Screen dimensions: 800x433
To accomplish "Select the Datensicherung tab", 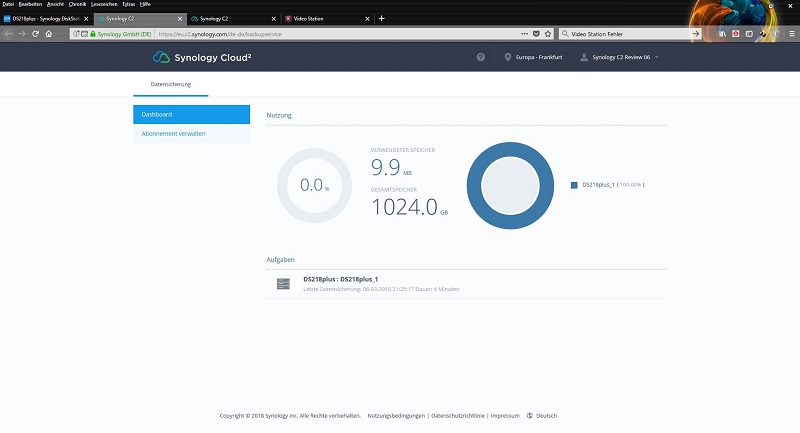I will click(170, 84).
